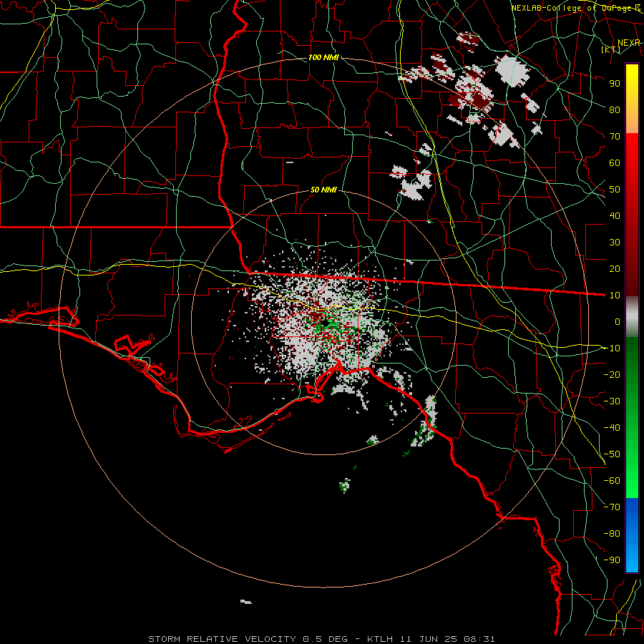The image size is (644, 644).
Task: Select the 80 value on the velocity scale
Action: pos(615,110)
